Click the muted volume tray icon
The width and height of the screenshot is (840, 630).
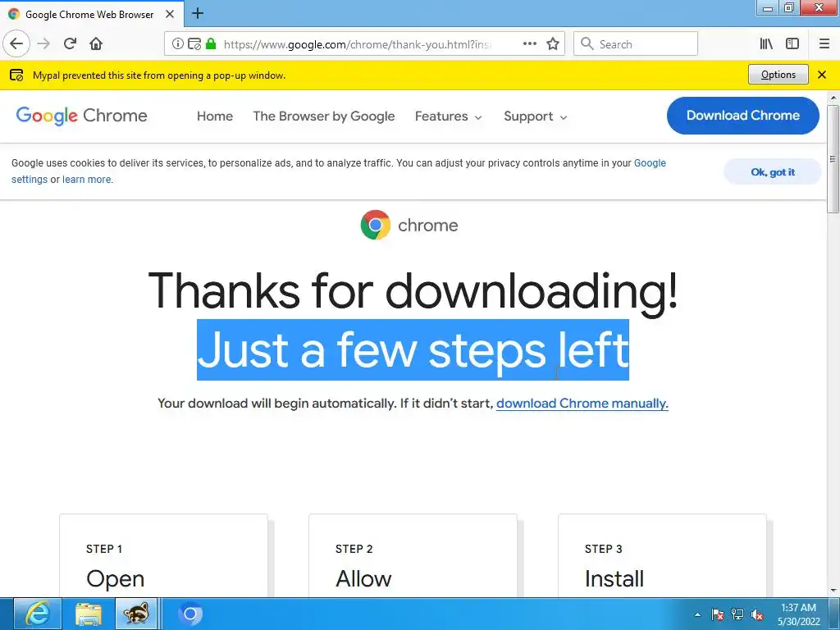[x=757, y=614]
